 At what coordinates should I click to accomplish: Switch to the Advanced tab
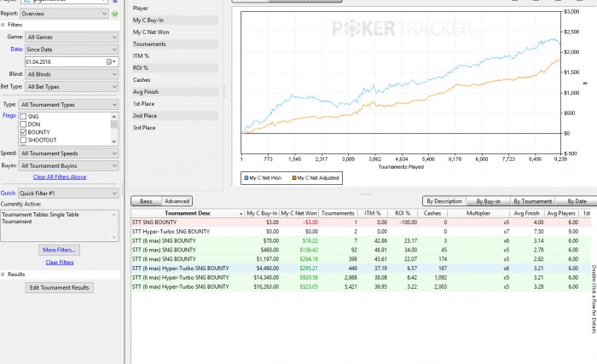177,201
